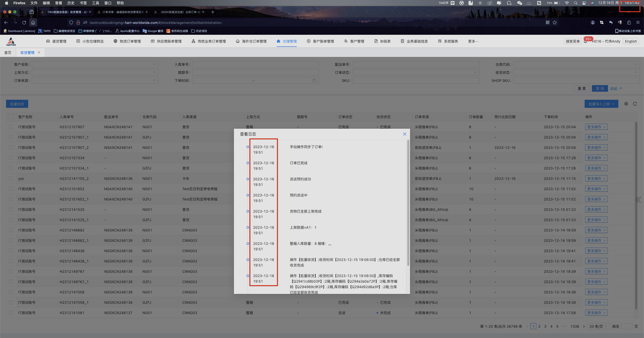The image size is (644, 338).
Task: Expand 更多操作 for H2312157907_2 row
Action: click(596, 148)
